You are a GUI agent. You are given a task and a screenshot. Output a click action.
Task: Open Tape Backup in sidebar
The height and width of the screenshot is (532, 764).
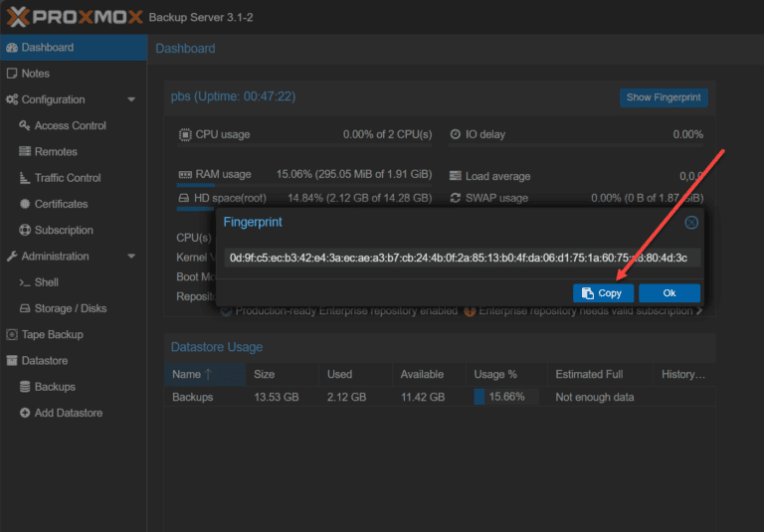point(45,335)
